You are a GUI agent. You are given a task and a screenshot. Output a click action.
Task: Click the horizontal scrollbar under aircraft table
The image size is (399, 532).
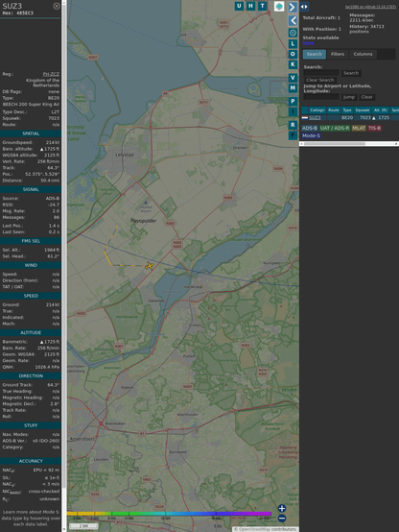click(x=349, y=144)
